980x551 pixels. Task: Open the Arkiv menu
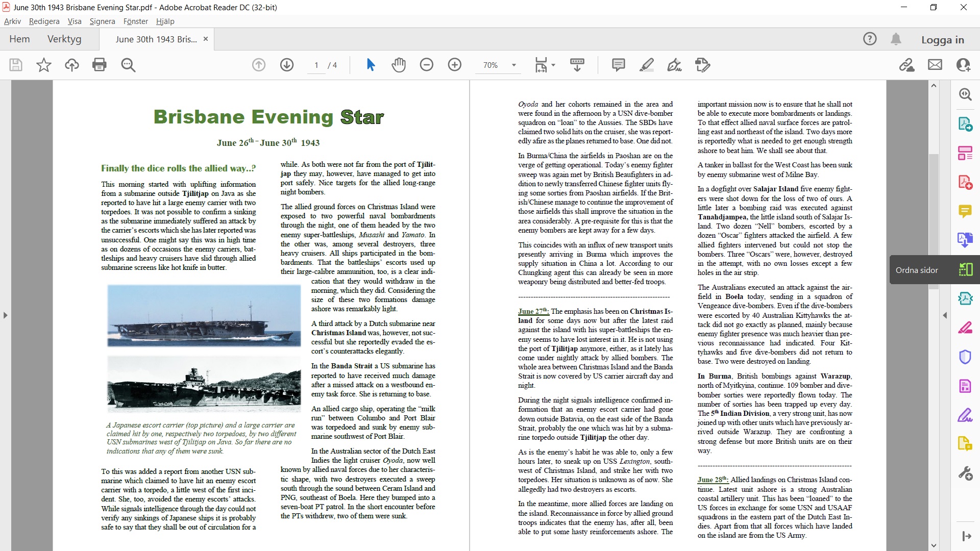12,21
